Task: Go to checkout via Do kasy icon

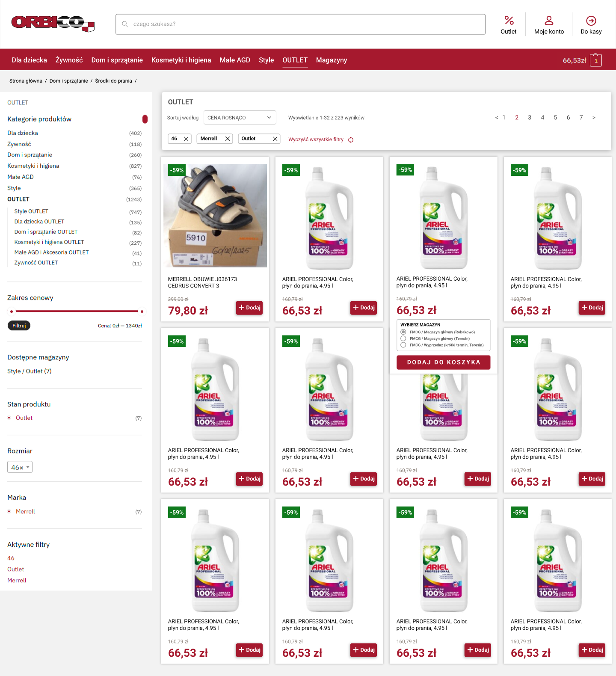Action: (x=591, y=21)
